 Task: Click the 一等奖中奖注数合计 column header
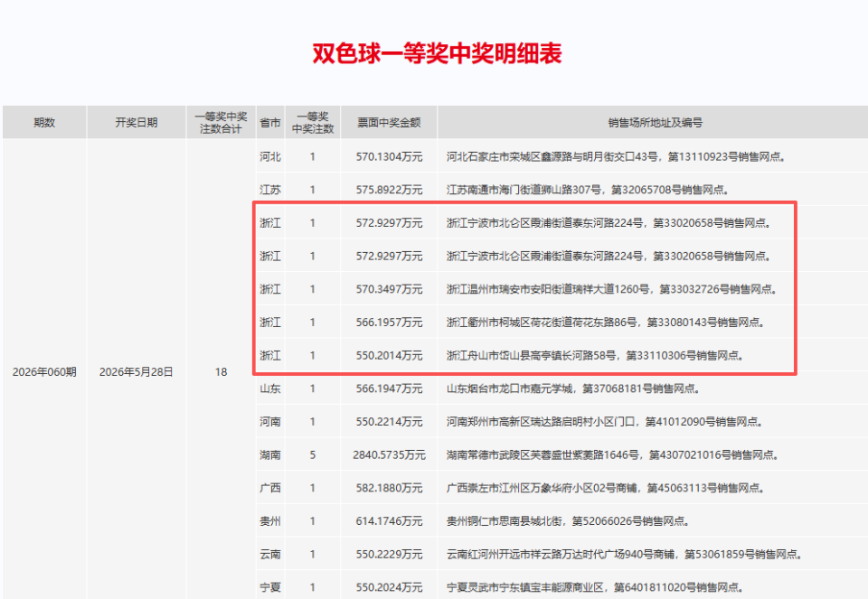[221, 122]
